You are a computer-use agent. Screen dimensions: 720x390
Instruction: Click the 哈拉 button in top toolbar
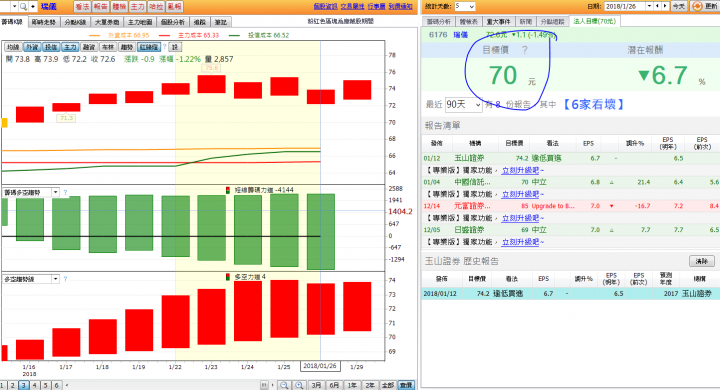[156, 6]
